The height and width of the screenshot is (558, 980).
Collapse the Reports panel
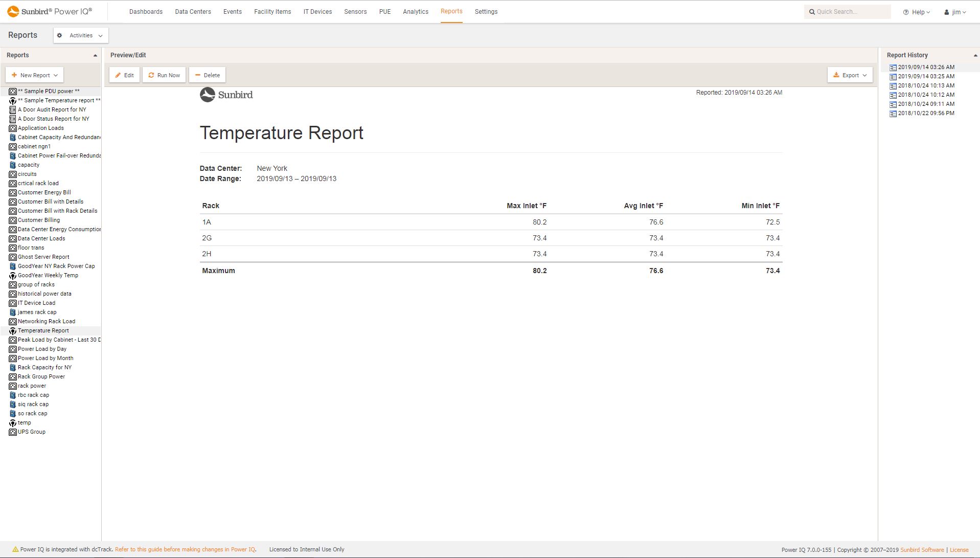click(95, 55)
